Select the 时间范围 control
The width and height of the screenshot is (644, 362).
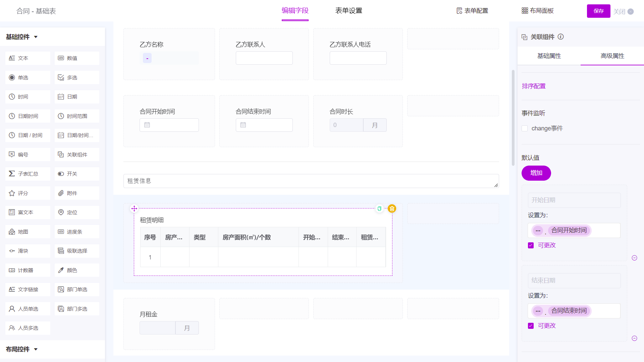(77, 116)
